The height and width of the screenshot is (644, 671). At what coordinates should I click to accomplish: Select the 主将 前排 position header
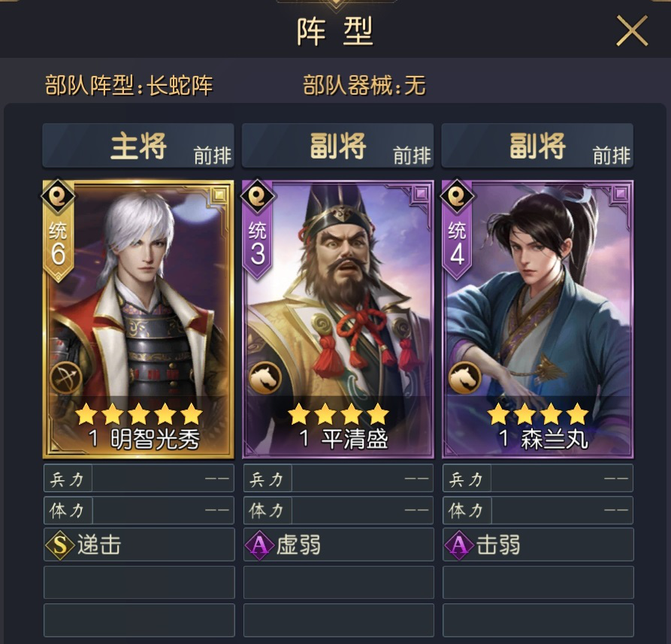138,146
